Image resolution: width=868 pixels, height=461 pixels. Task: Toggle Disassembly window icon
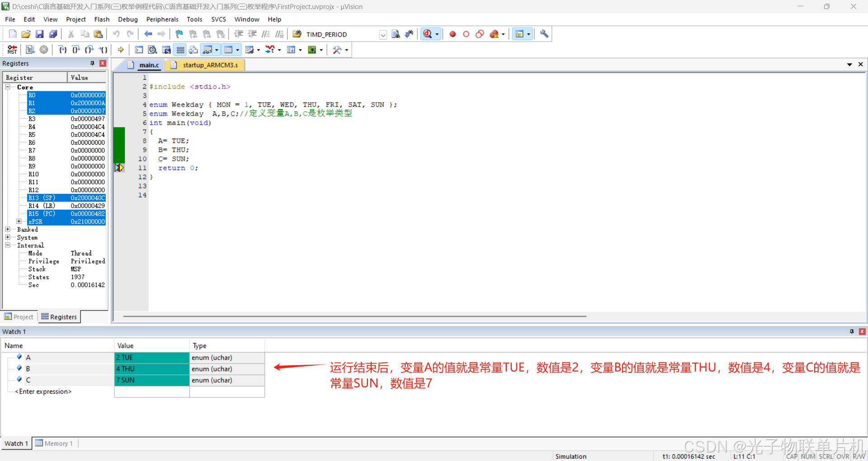(152, 50)
